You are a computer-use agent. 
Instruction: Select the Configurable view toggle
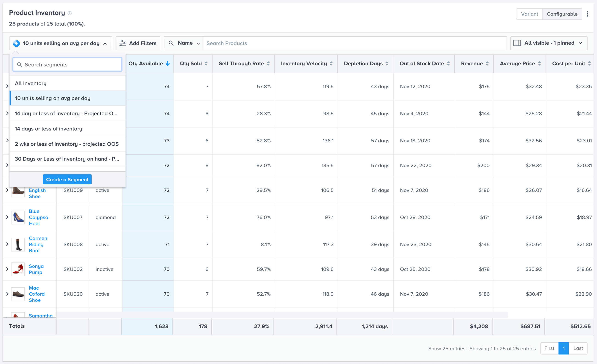click(x=562, y=14)
